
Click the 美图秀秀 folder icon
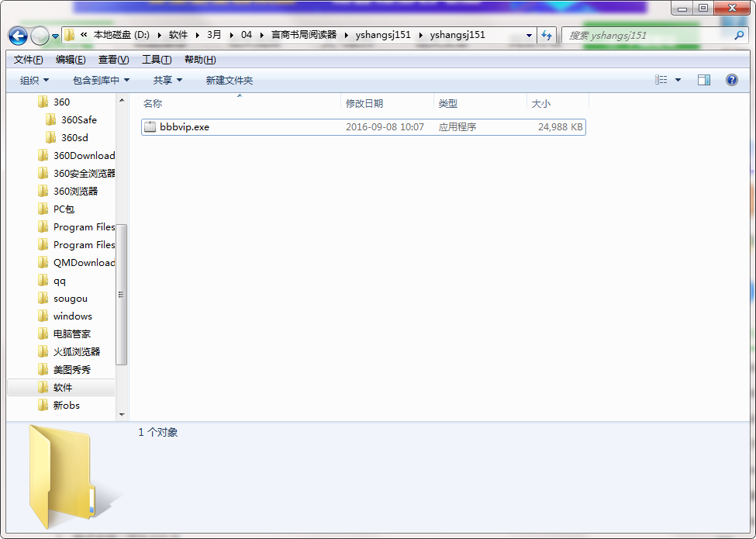(x=43, y=369)
